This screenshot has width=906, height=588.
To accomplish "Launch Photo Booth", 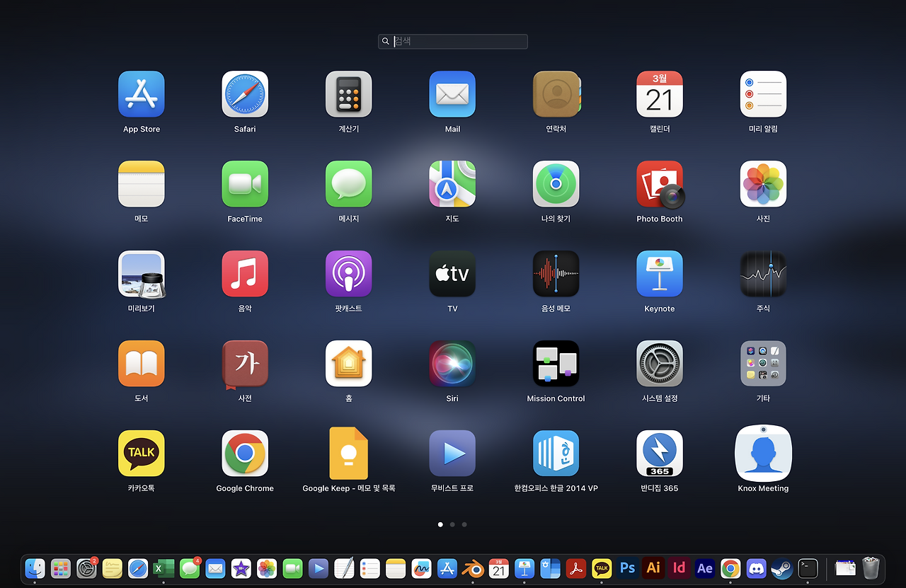I will (660, 184).
